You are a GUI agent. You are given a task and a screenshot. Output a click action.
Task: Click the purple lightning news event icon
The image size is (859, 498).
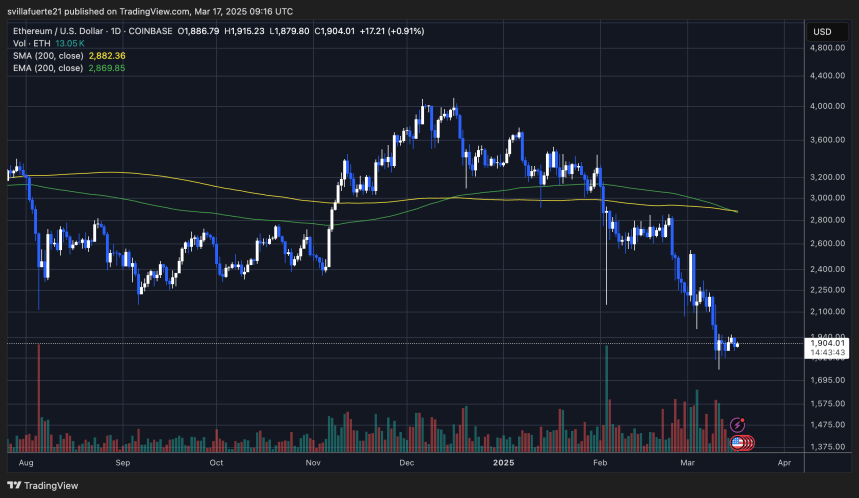pyautogui.click(x=737, y=425)
